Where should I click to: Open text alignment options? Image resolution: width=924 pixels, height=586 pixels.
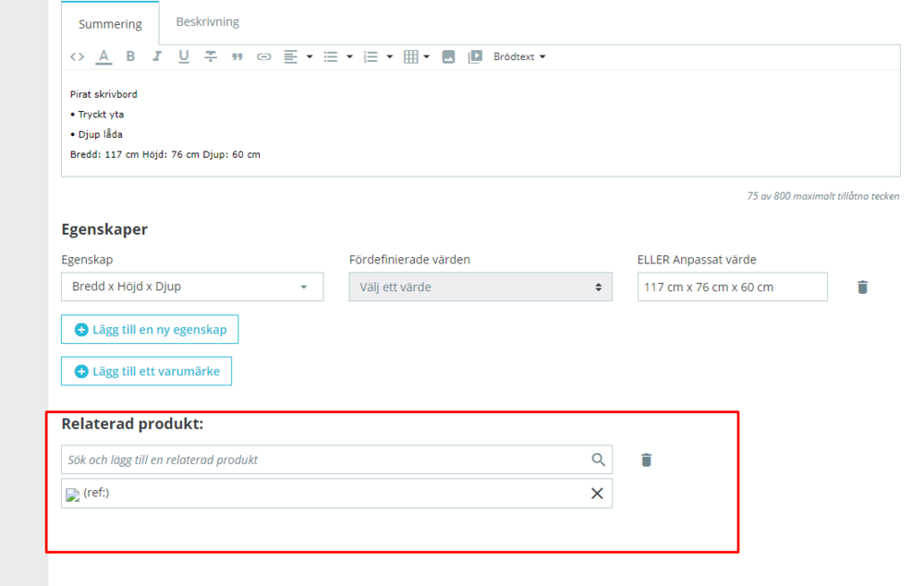[x=298, y=56]
